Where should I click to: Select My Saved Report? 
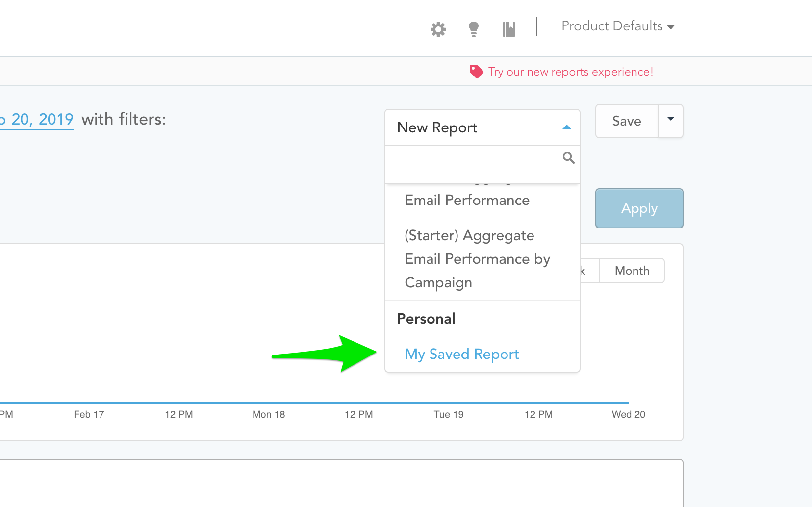(x=462, y=354)
